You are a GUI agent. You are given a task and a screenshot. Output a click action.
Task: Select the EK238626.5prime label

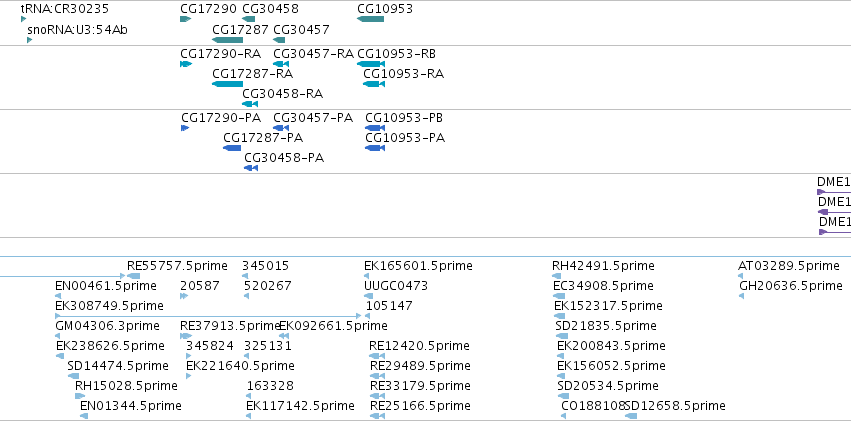pyautogui.click(x=110, y=346)
